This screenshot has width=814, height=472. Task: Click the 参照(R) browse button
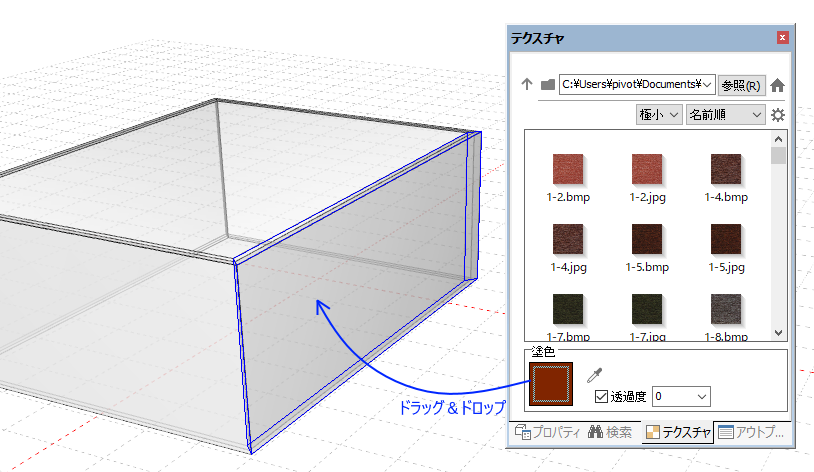point(741,85)
